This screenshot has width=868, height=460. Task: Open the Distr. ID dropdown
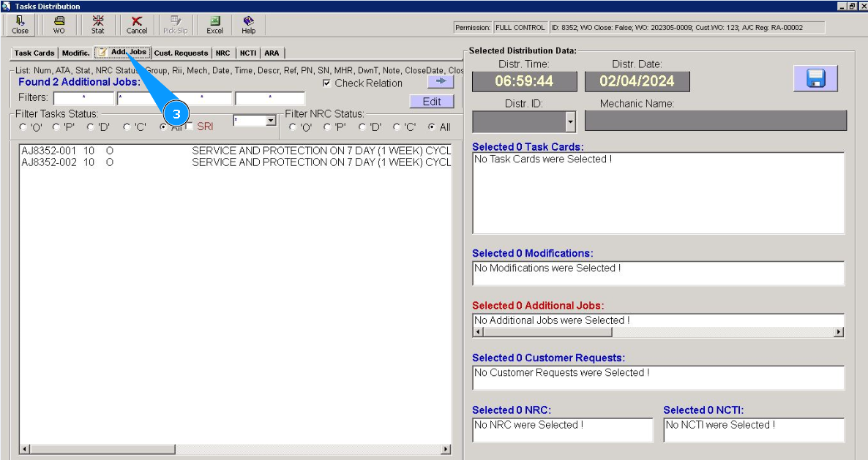click(x=571, y=121)
